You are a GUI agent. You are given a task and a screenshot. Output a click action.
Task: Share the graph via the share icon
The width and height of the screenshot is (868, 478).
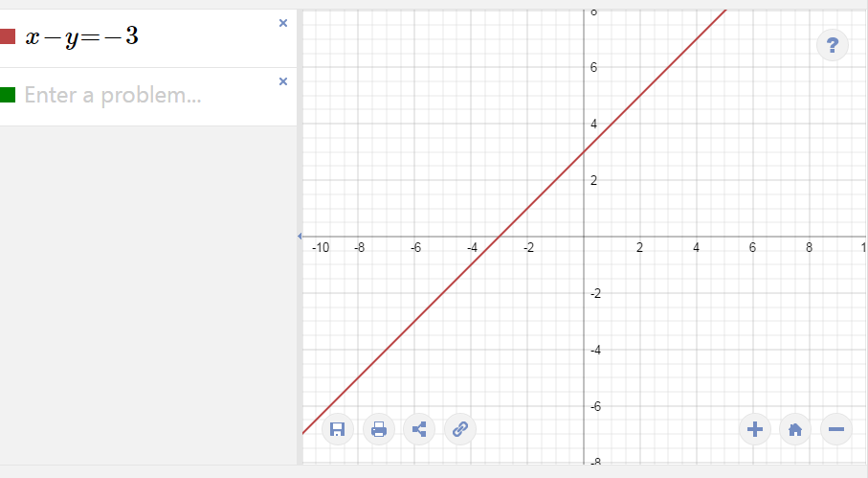(419, 429)
